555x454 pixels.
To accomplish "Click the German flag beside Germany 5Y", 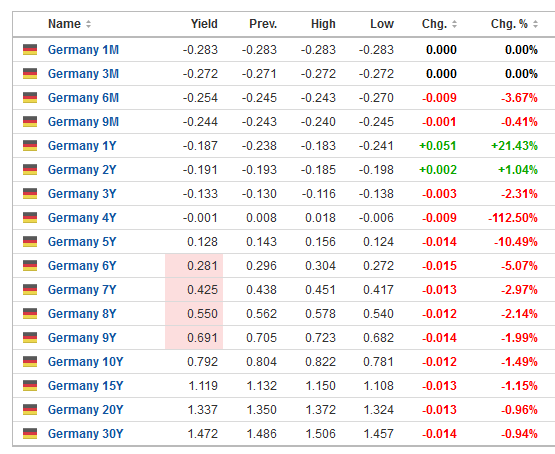I will coord(30,242).
